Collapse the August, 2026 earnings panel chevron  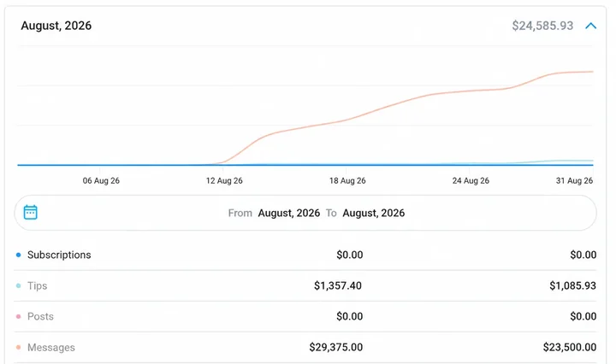click(x=590, y=26)
